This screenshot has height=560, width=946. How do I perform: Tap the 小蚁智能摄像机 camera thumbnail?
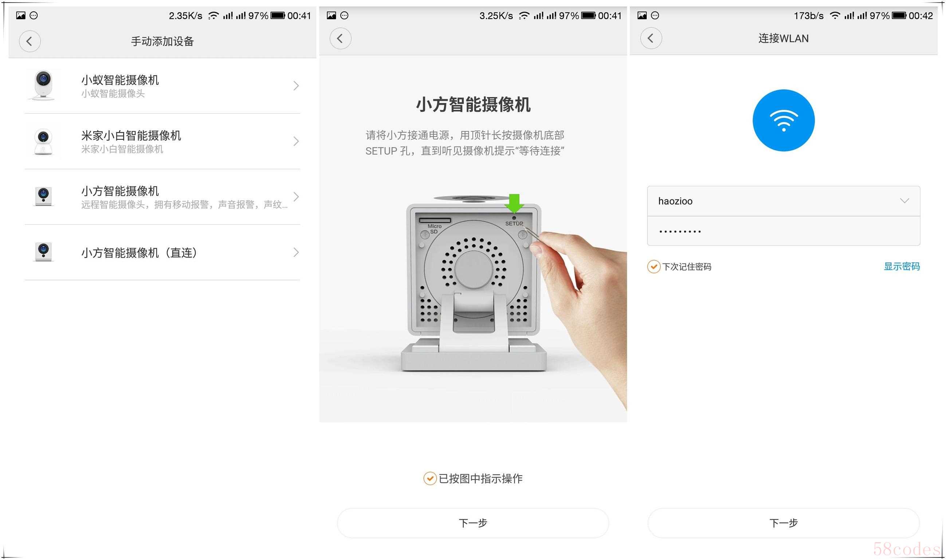[x=43, y=85]
